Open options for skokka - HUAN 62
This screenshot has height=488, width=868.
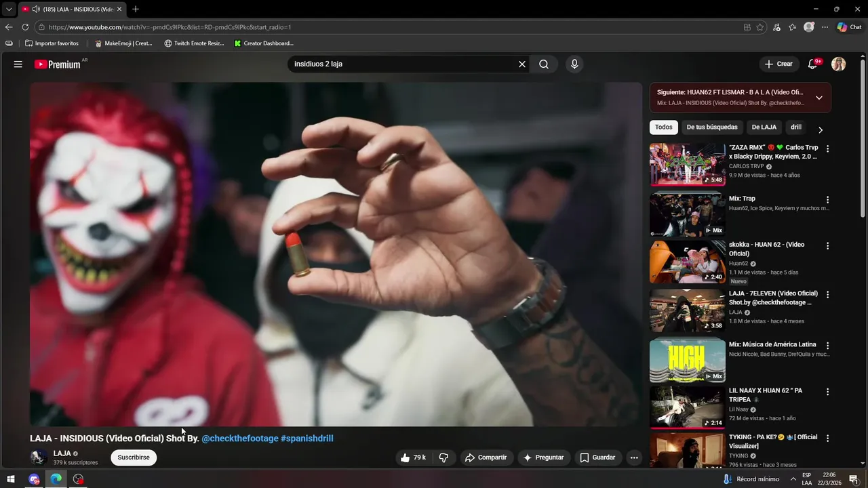pos(827,245)
